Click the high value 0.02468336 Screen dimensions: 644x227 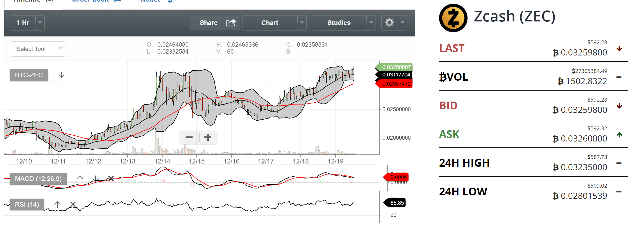pos(243,44)
